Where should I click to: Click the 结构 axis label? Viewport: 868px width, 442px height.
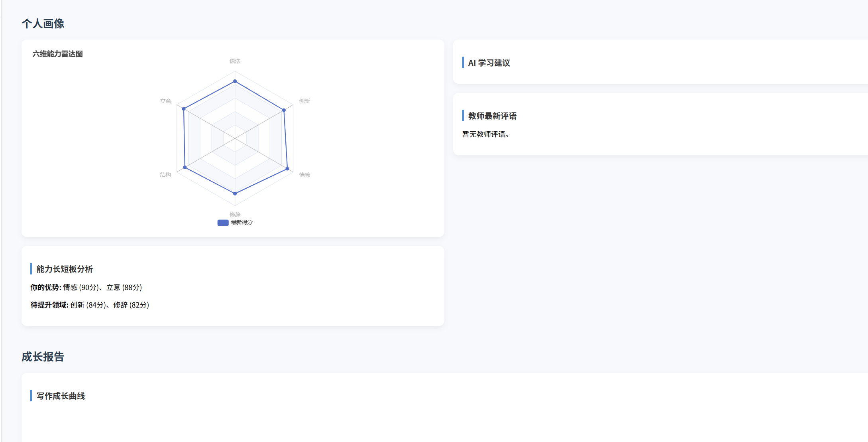pos(165,175)
